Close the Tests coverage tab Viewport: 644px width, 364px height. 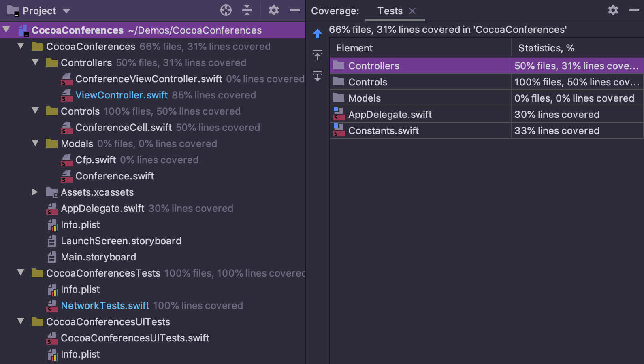pyautogui.click(x=412, y=11)
